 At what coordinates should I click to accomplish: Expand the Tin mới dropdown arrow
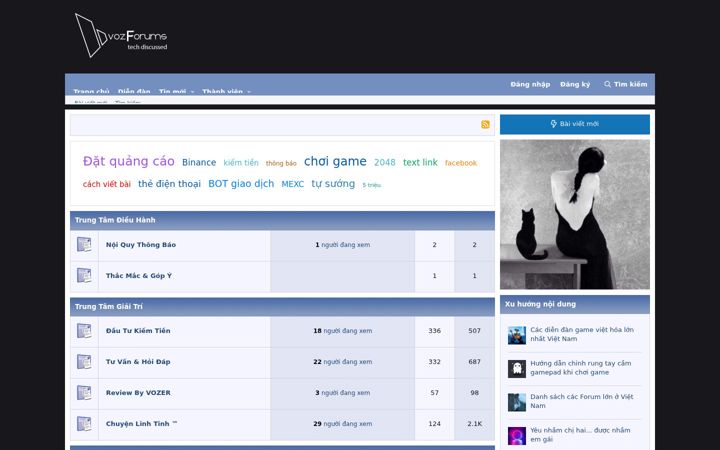coord(192,91)
